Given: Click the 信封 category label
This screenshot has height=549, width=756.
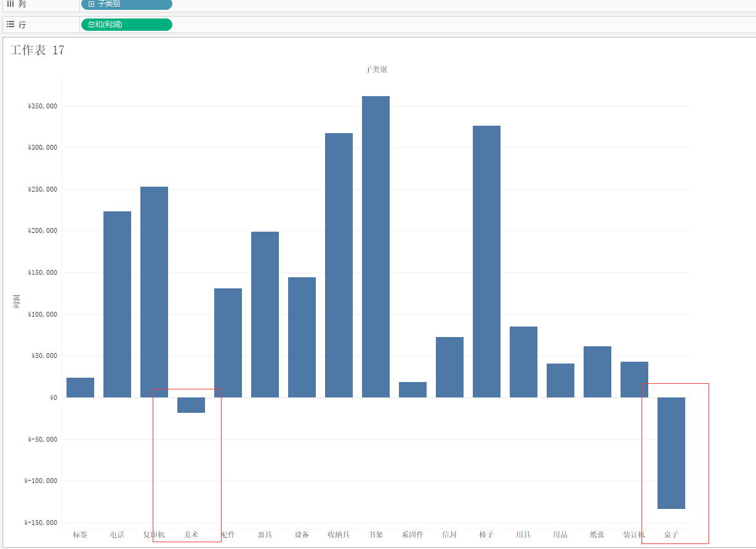Looking at the screenshot, I should pyautogui.click(x=449, y=534).
